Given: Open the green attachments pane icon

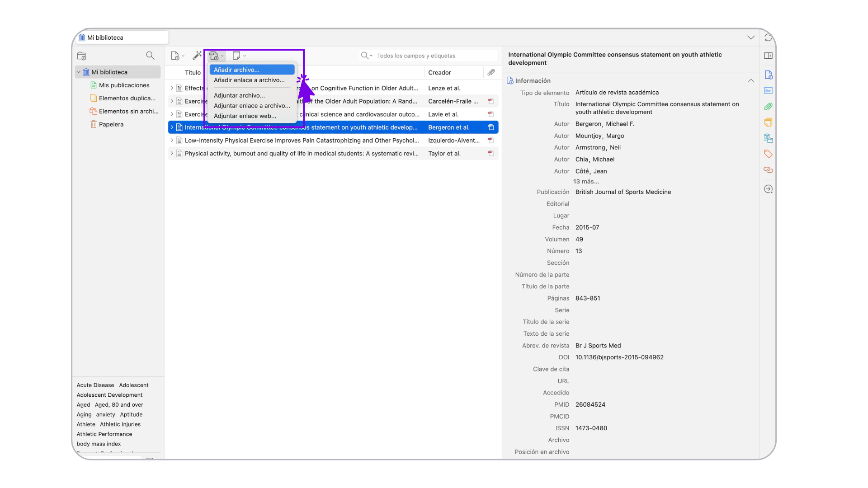Looking at the screenshot, I should [x=768, y=107].
